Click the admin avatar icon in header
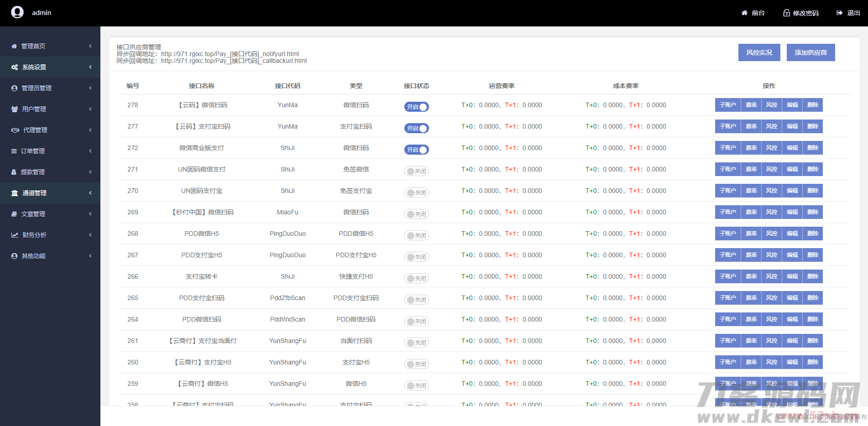 pos(17,12)
